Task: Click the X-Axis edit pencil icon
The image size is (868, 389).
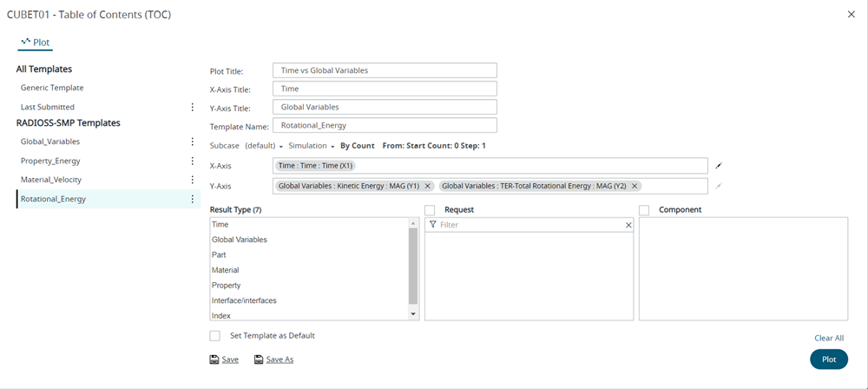Action: (x=719, y=166)
